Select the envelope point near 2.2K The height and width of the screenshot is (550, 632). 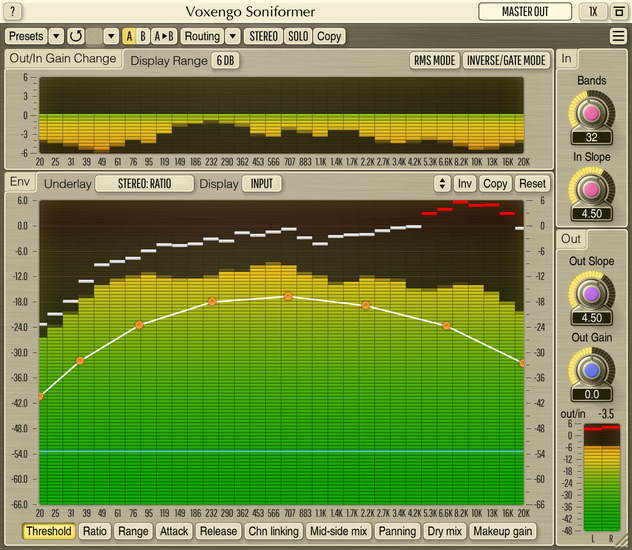(366, 305)
